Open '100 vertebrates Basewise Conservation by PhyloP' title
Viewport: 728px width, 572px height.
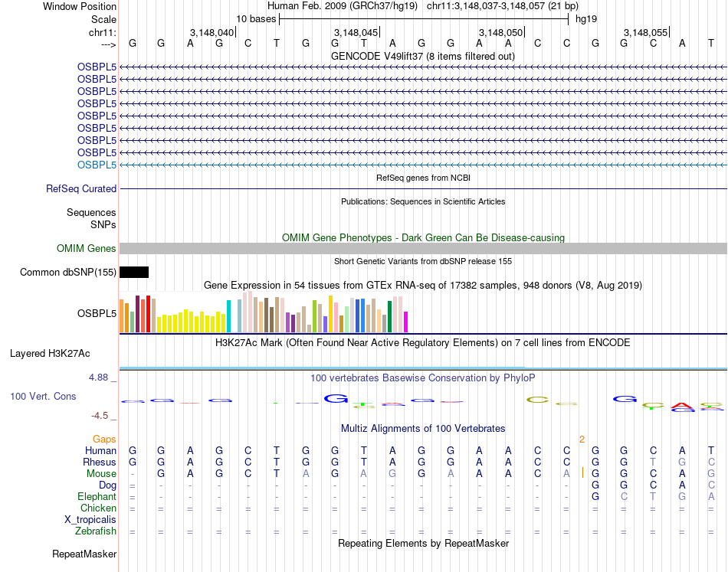tap(423, 378)
